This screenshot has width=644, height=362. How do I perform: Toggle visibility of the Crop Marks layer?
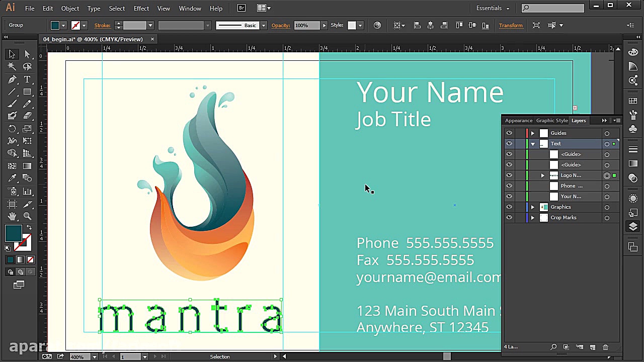[509, 217]
